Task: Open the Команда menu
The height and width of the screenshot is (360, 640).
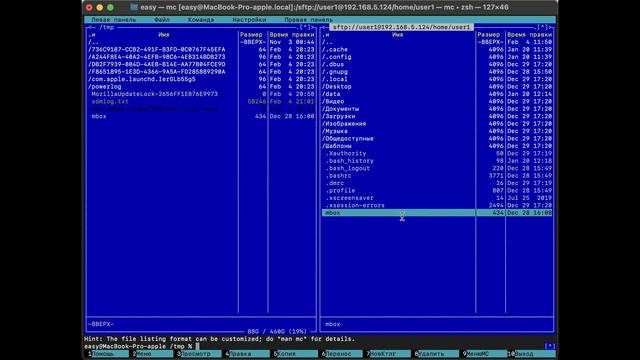Action: click(201, 20)
